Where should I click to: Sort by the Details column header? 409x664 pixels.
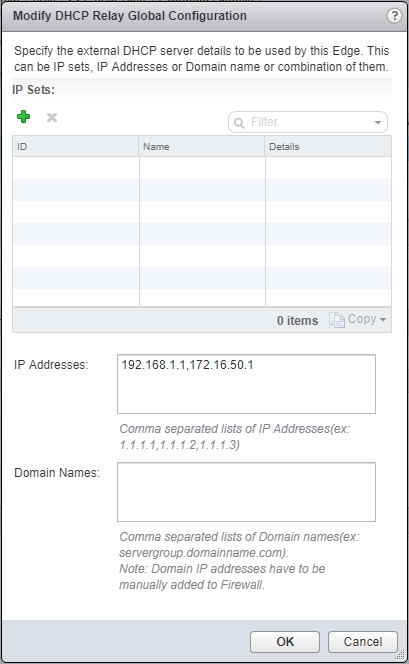[x=328, y=147]
